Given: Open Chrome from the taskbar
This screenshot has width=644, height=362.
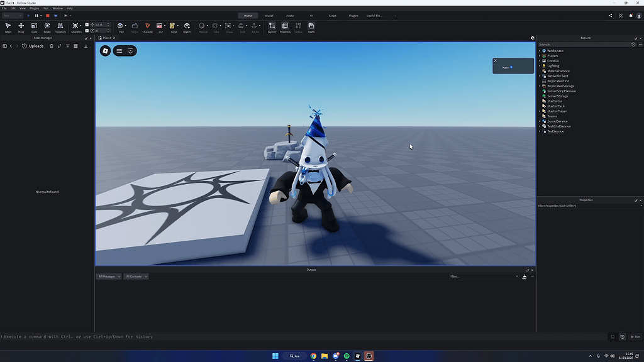Looking at the screenshot, I should point(313,356).
